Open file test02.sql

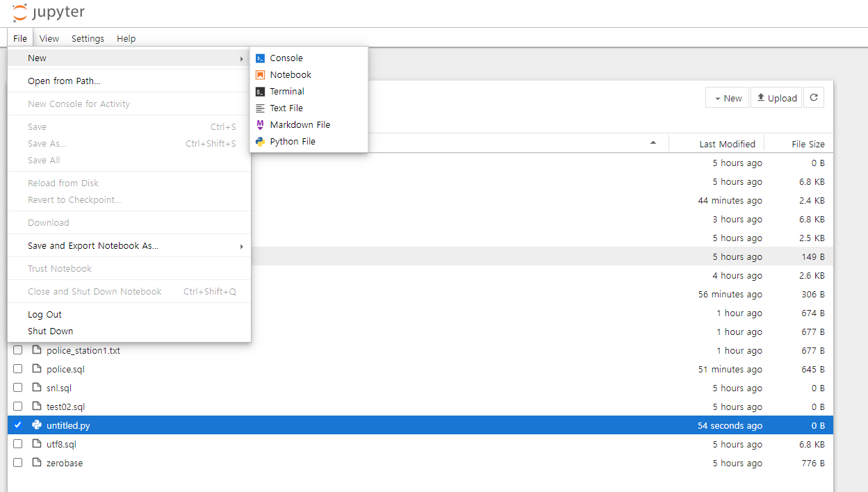coord(65,407)
